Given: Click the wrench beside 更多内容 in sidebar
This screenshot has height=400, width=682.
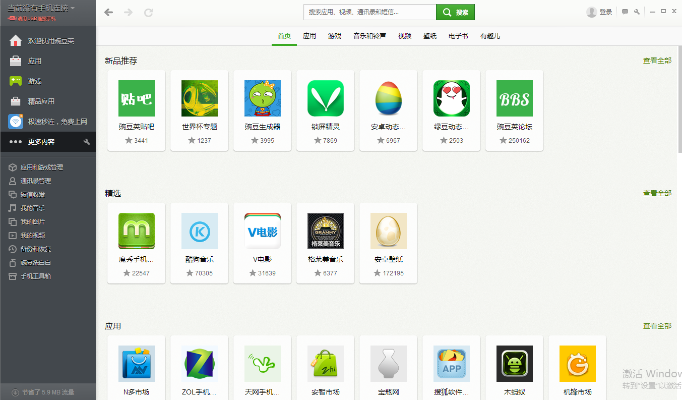Looking at the screenshot, I should (87, 143).
